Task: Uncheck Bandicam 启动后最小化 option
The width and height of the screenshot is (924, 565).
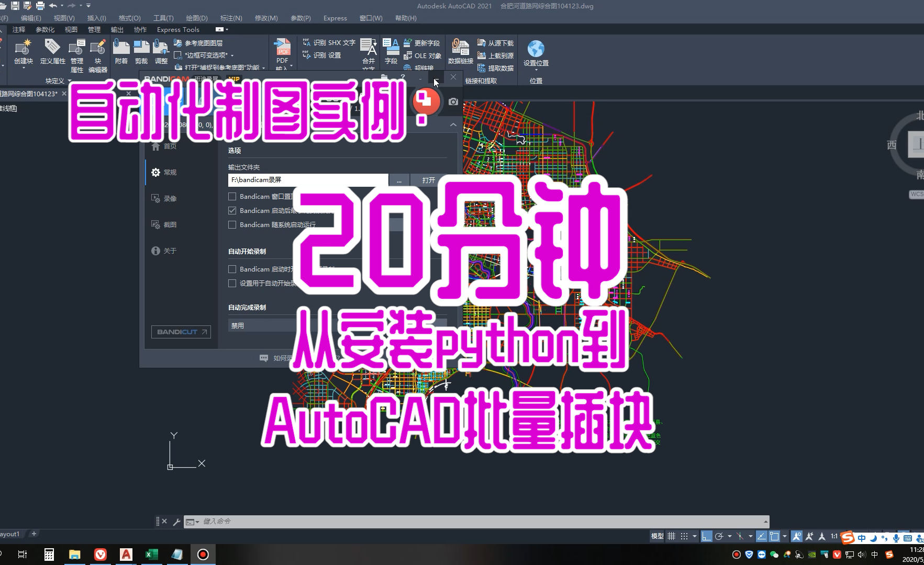Action: click(232, 210)
